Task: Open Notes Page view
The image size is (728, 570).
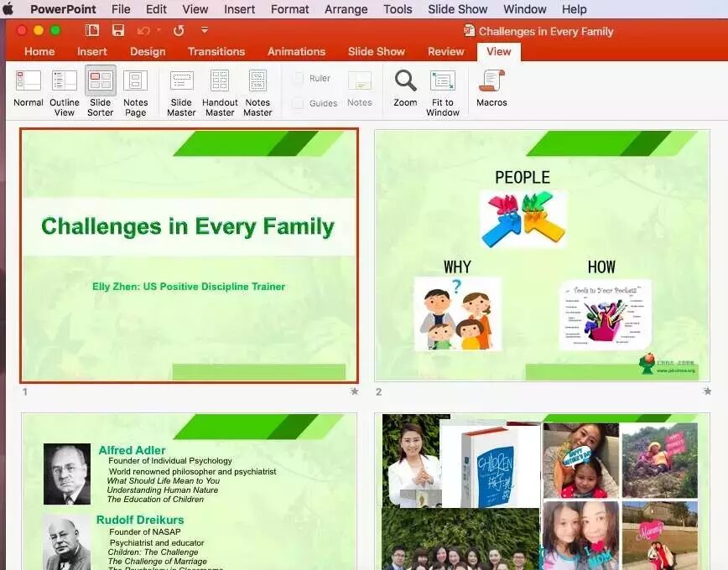Action: (x=136, y=93)
